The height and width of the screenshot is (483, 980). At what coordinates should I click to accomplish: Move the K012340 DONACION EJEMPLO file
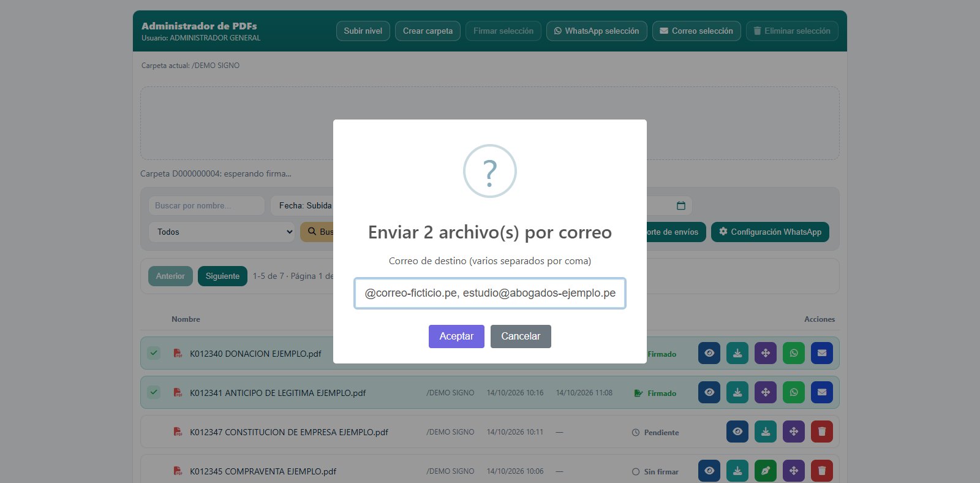(766, 353)
